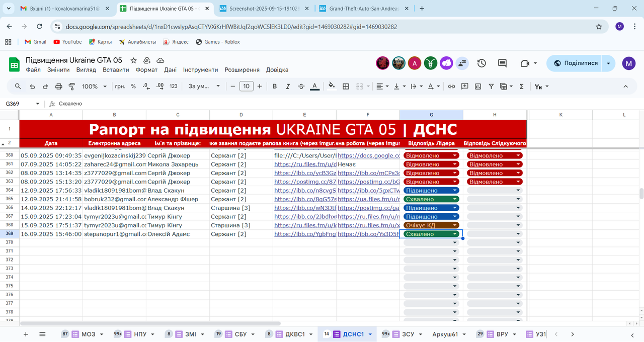Open row 365 link https://ibb.co/8gG57s

(x=305, y=199)
